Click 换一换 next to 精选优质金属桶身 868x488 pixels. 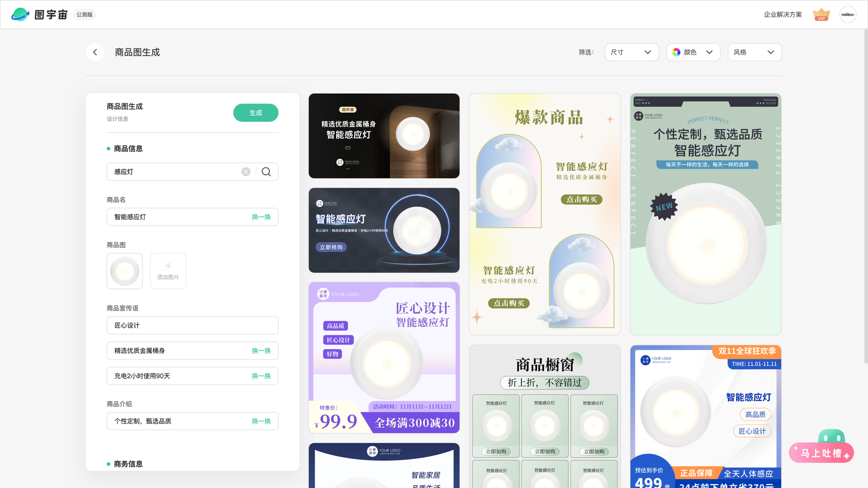[x=261, y=351]
